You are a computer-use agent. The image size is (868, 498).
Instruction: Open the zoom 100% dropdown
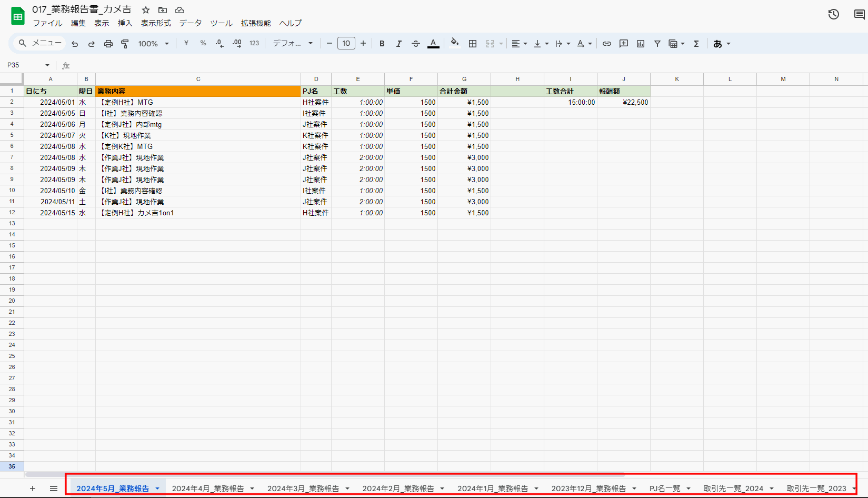(x=153, y=44)
